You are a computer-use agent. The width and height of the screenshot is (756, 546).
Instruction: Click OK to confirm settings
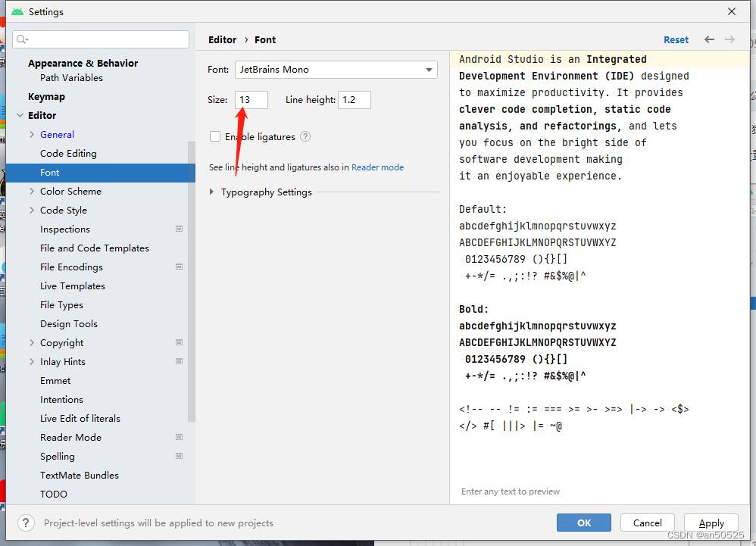[x=584, y=523]
